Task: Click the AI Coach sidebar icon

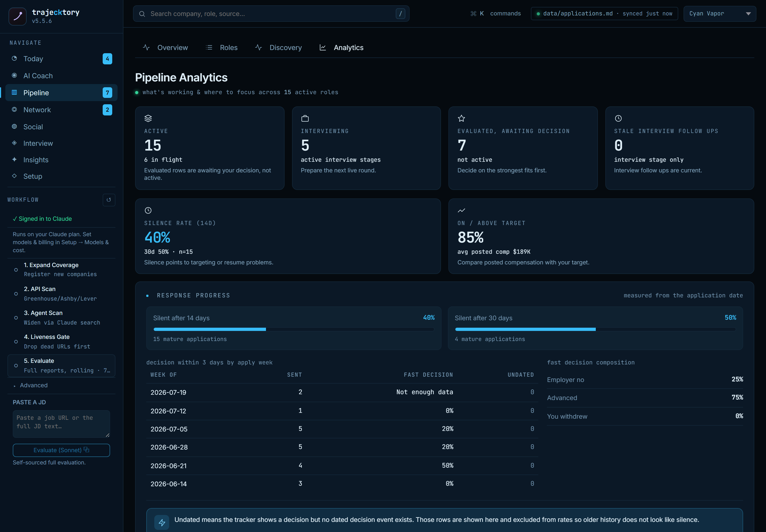Action: pyautogui.click(x=14, y=75)
